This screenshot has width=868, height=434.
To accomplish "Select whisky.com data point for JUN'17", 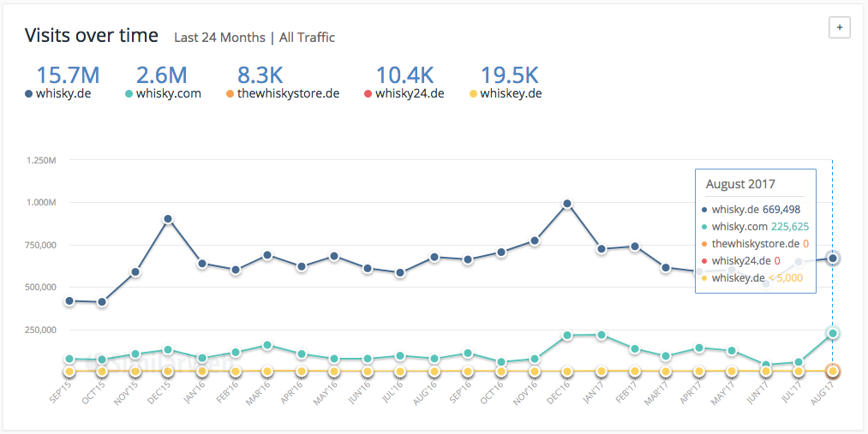I will (x=765, y=365).
